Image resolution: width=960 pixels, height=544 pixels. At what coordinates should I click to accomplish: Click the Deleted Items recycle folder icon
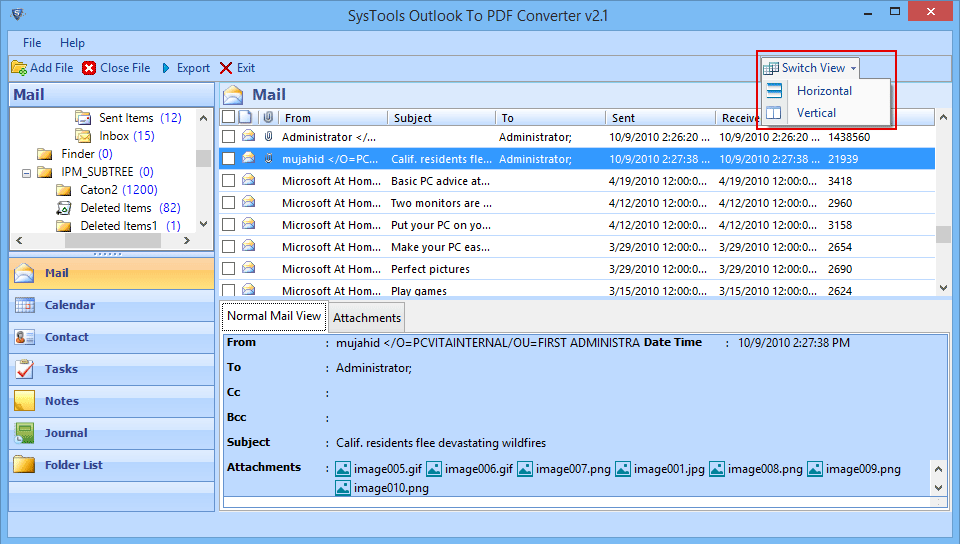pos(64,208)
